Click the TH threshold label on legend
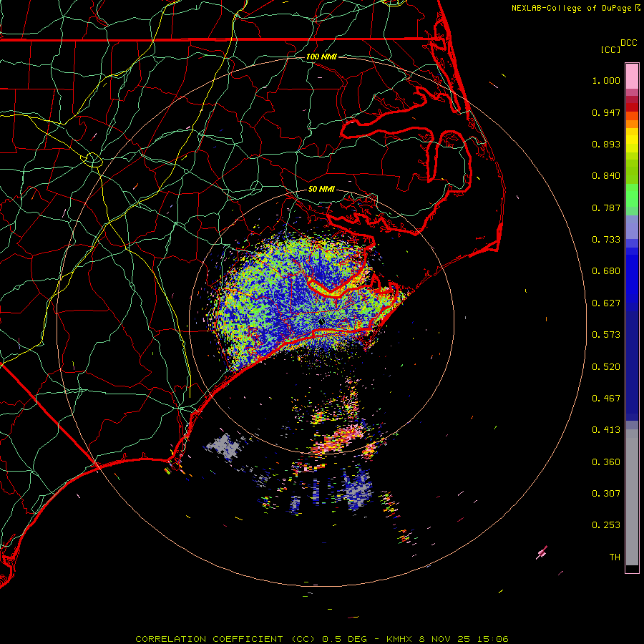 point(615,557)
